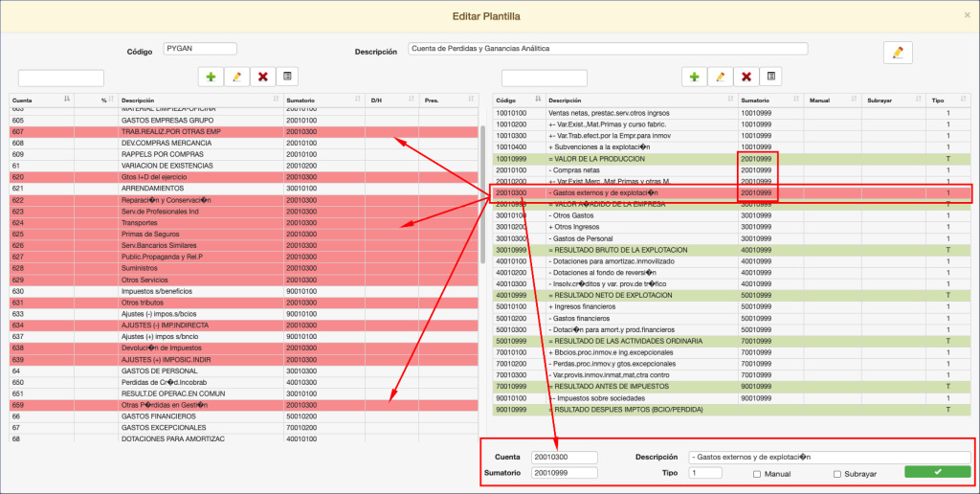Click the list icon above accounts table
980x494 pixels.
(287, 77)
